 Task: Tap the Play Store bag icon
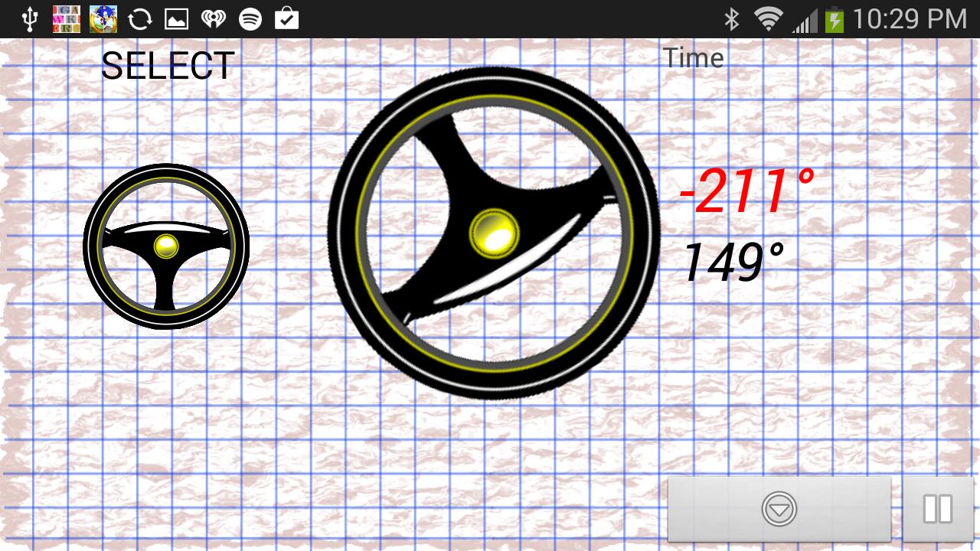[x=286, y=19]
